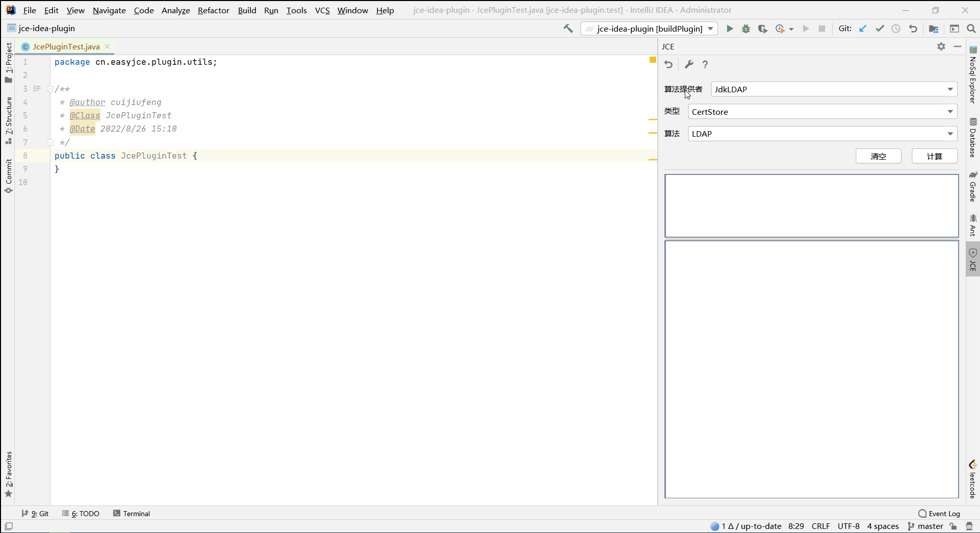Screen dimensions: 980x533
Task: Open the master git branch selector
Action: tap(925, 526)
